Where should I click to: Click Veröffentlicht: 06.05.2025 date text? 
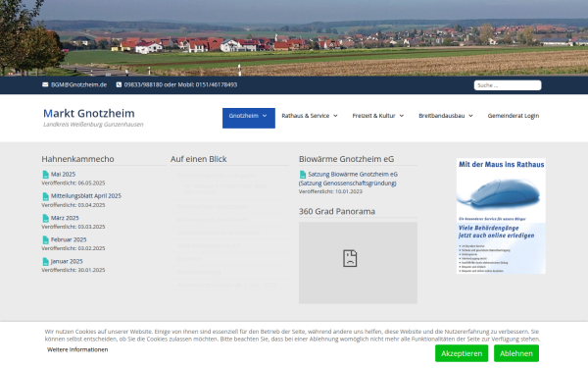point(73,184)
